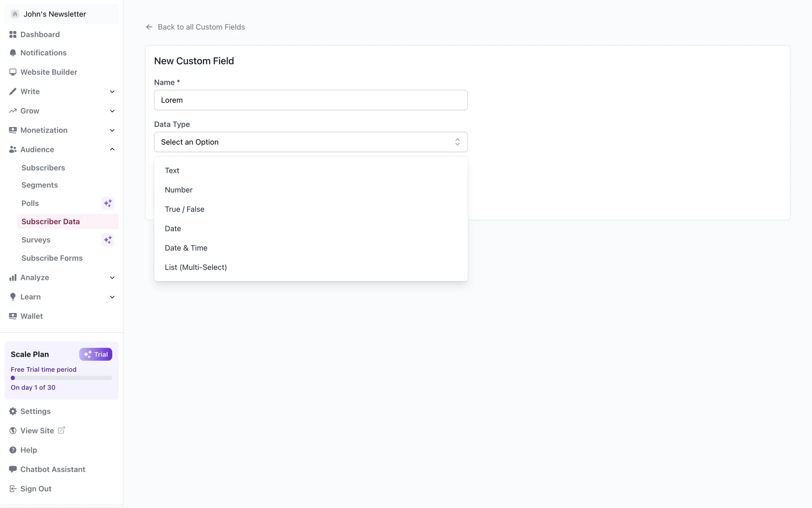
Task: Click the sparkle icon beside Polls
Action: [x=108, y=203]
